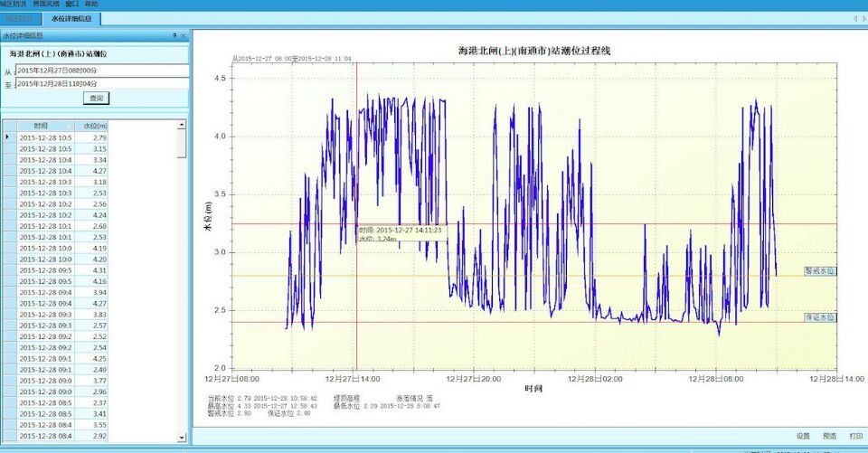
Task: Select the table cell with water level 2.52
Action: point(91,336)
